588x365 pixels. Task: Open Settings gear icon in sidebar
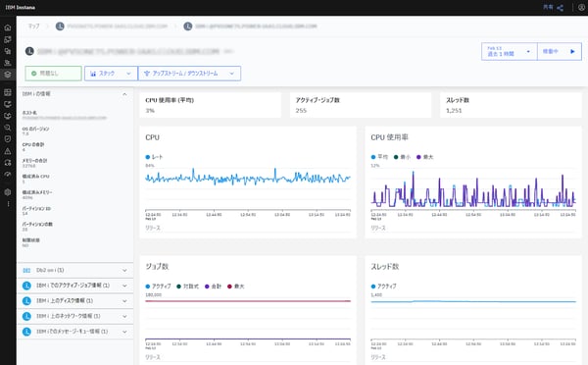tap(8, 192)
